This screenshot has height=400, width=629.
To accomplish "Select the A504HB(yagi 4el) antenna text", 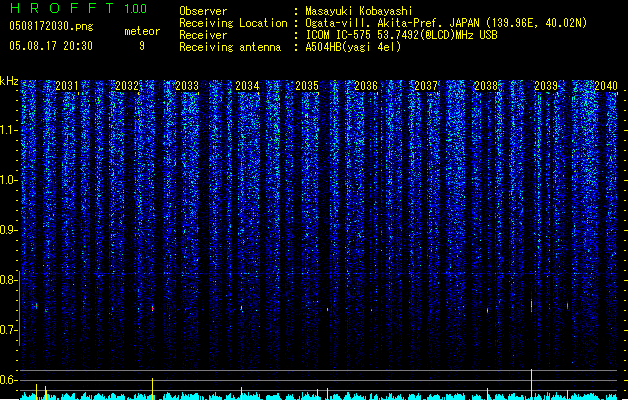I will [x=353, y=47].
